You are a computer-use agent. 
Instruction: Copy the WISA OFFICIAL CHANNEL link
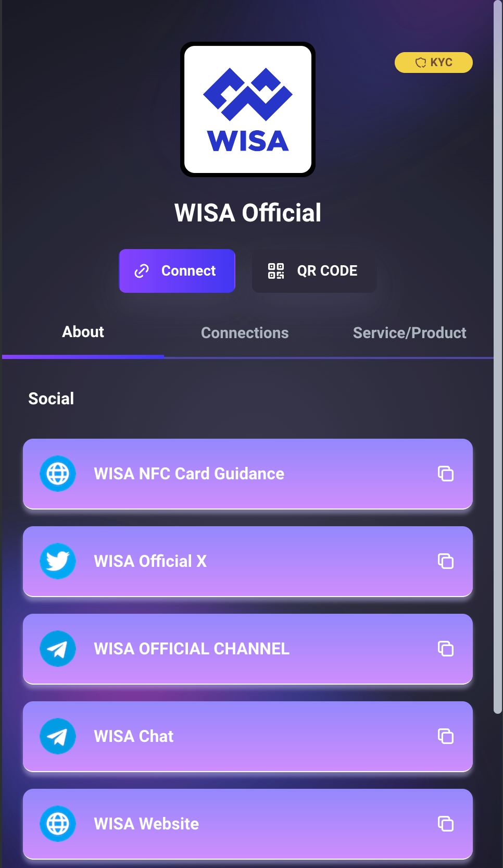pos(446,649)
